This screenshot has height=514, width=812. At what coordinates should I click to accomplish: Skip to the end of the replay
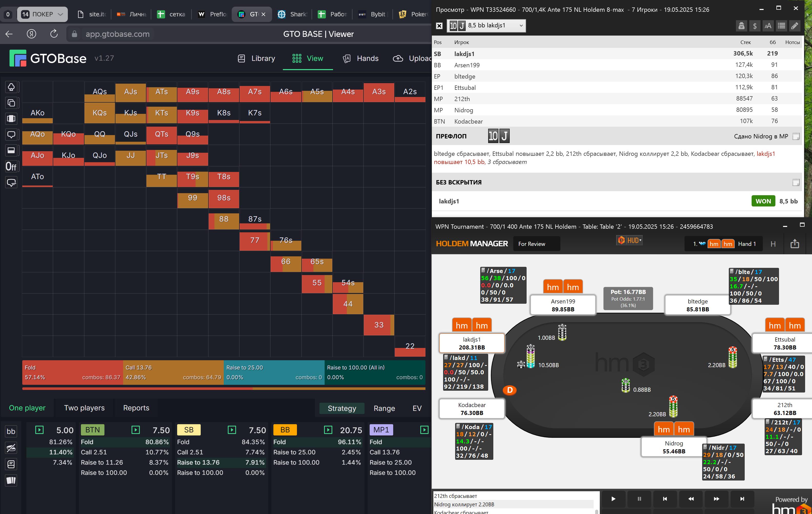click(x=742, y=499)
